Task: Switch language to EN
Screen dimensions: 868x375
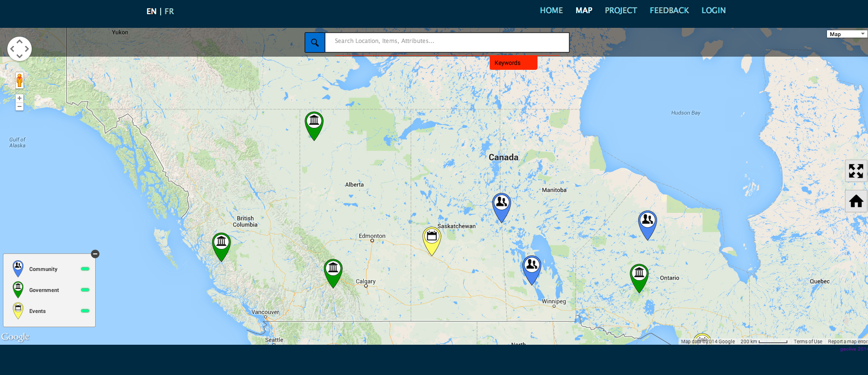Action: point(151,11)
